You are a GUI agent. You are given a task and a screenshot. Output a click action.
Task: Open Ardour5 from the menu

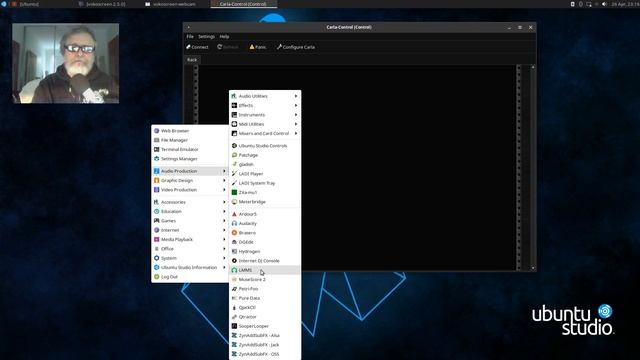tap(265, 214)
